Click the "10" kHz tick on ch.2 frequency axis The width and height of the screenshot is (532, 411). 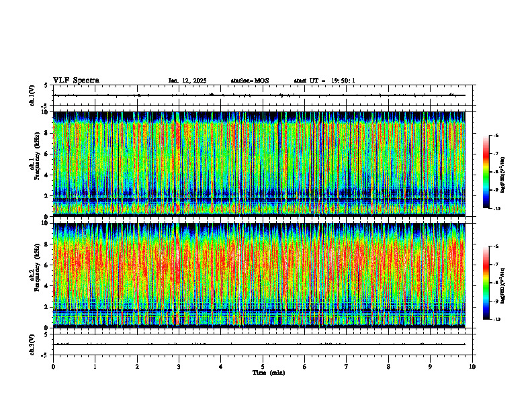[x=46, y=224]
